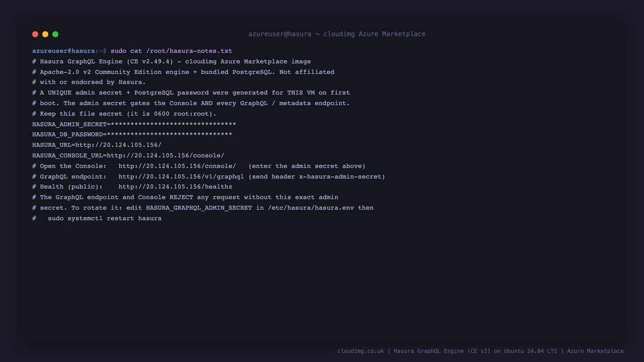This screenshot has height=362, width=644.
Task: Click '(enter the admin secret above)' text
Action: [x=307, y=166]
